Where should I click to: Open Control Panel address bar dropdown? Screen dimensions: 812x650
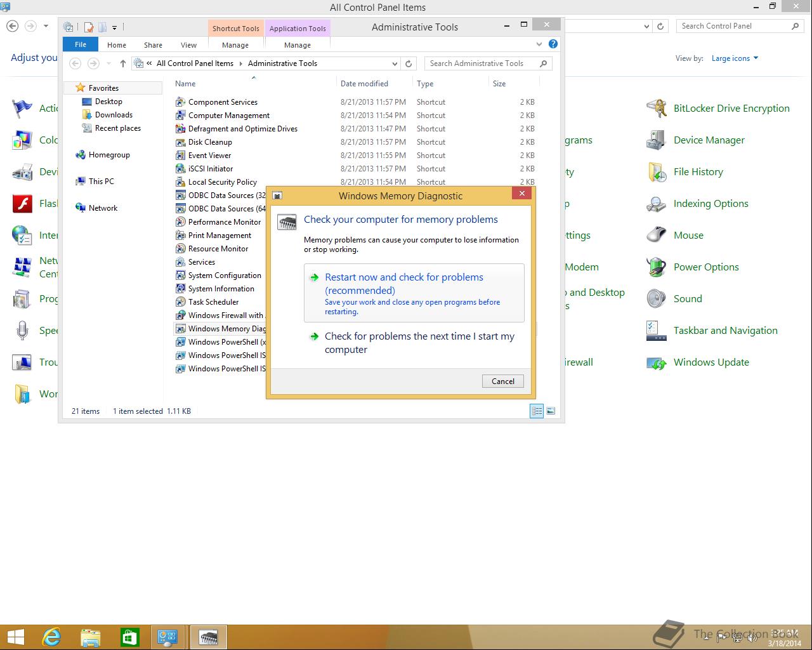pos(646,26)
